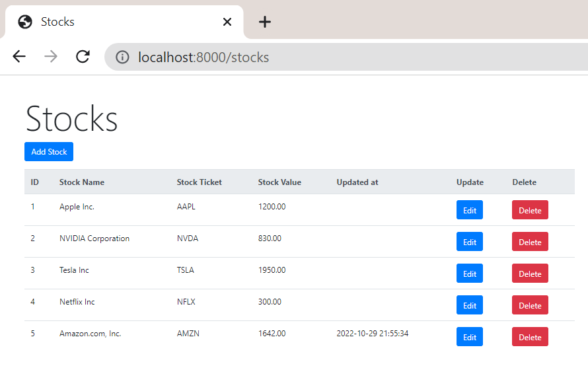Select the AAPL ticker cell

coord(186,207)
